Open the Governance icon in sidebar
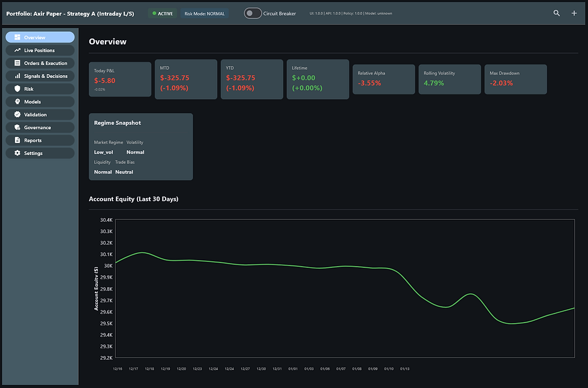The width and height of the screenshot is (588, 388). [x=17, y=127]
